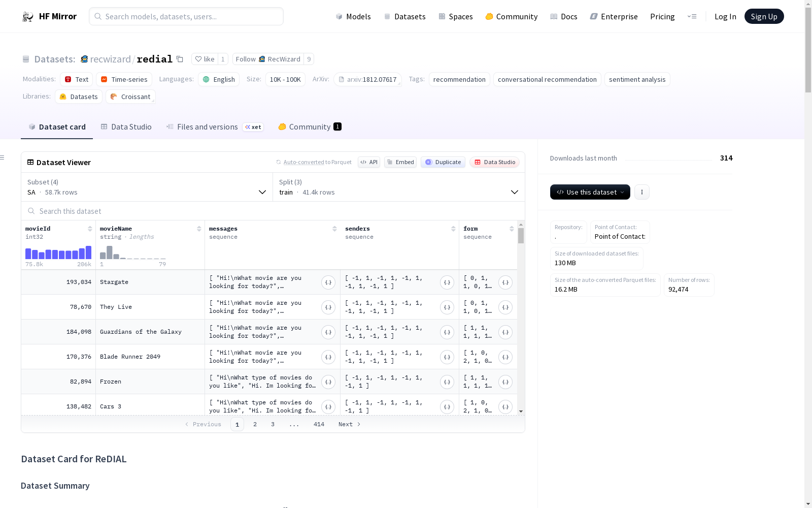This screenshot has height=508, width=812.
Task: Expand form cell for Stargate row
Action: click(505, 282)
